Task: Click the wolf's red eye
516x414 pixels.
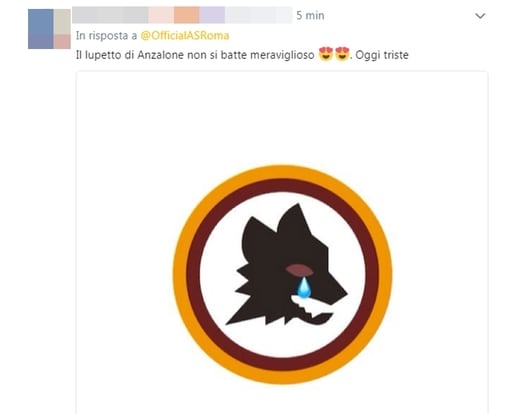Action: [299, 270]
